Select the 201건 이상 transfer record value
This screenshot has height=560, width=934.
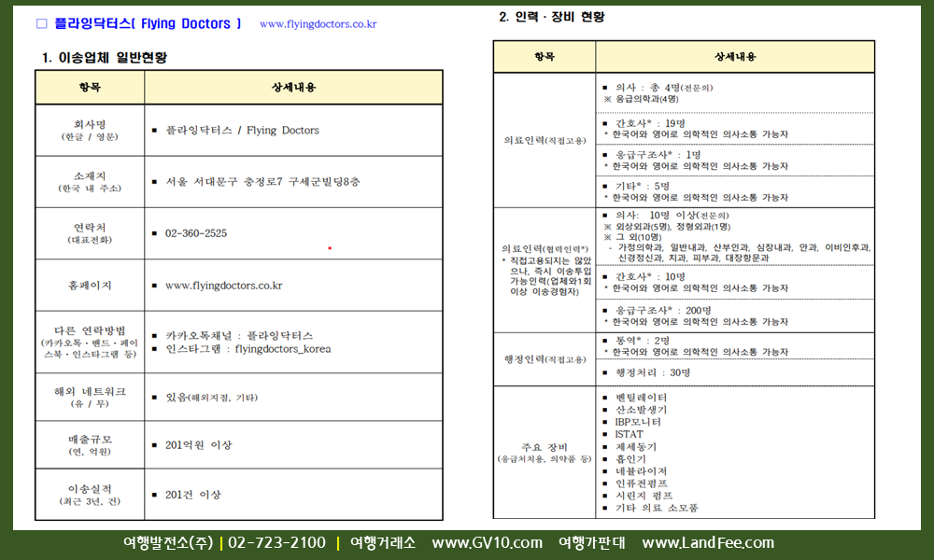[192, 495]
